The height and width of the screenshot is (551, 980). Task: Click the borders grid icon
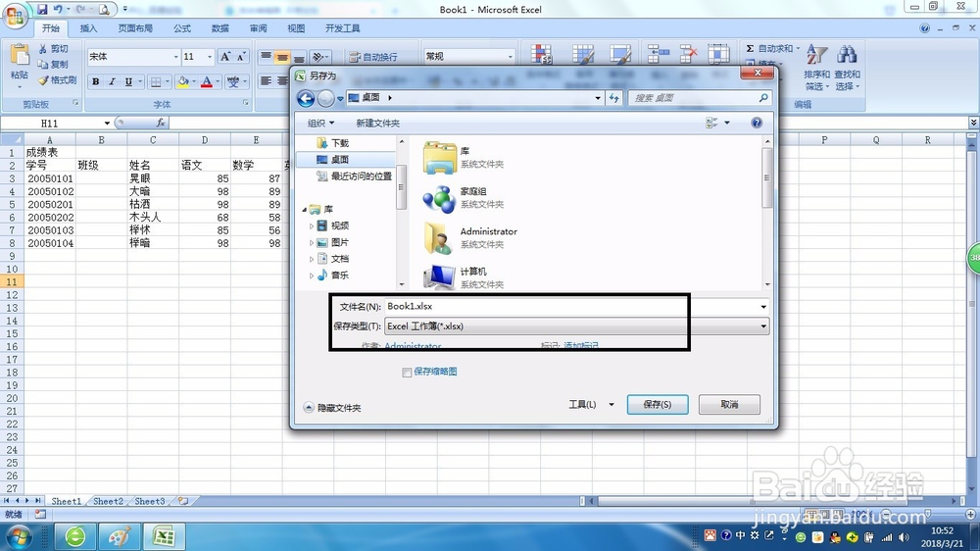point(156,82)
